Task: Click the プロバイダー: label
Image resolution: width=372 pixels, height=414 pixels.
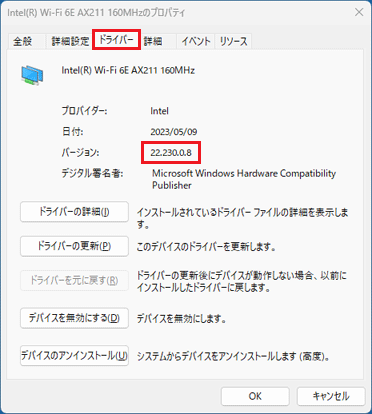Action: [x=84, y=111]
